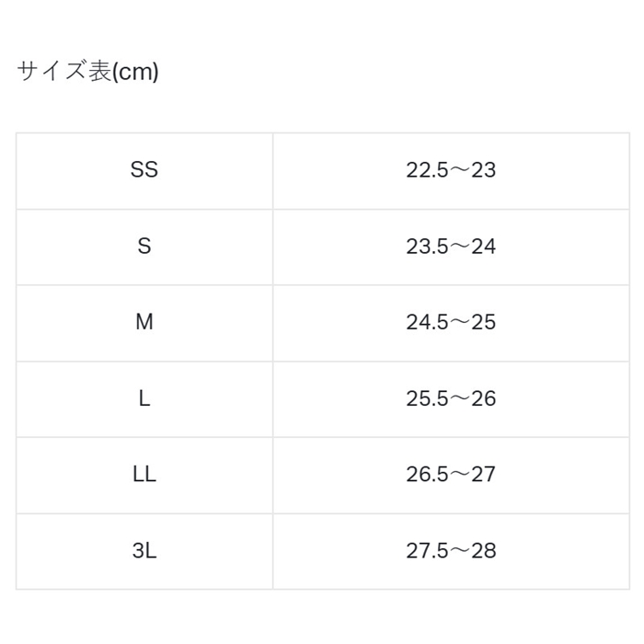Select the L size cell

(144, 399)
